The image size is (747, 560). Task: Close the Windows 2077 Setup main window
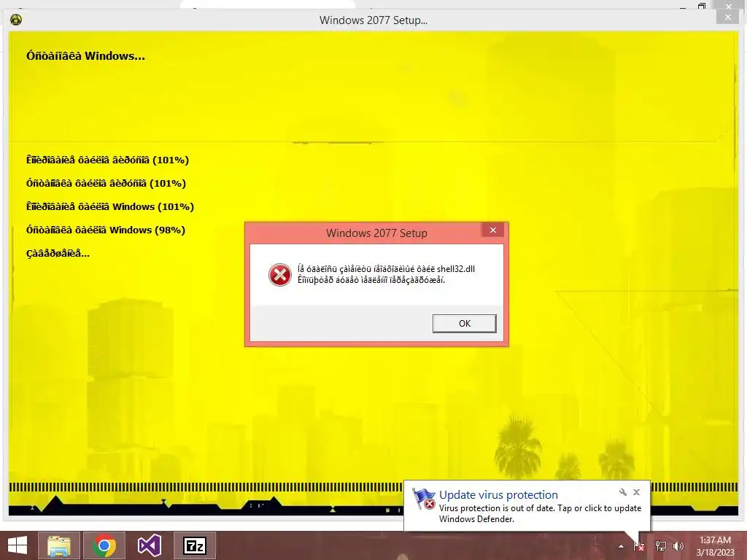727,17
